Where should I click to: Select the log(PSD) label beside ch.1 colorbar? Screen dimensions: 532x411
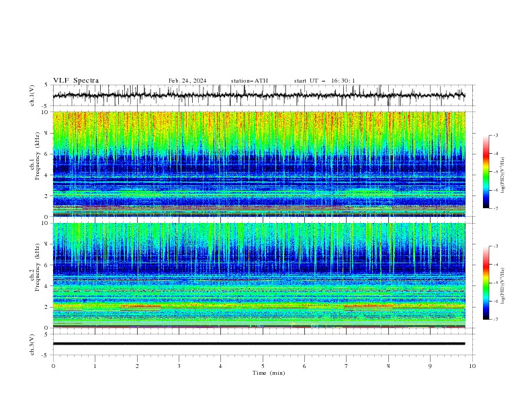503,175
